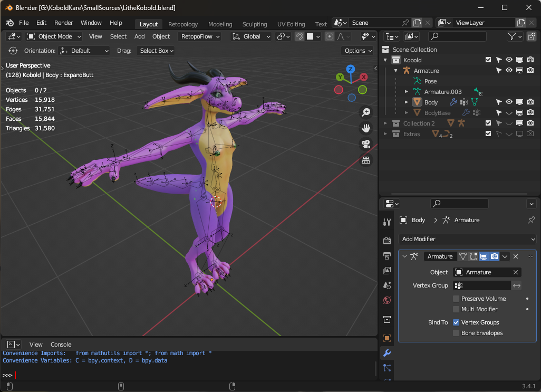This screenshot has height=392, width=541.
Task: Click the pan view hand icon
Action: pos(366,128)
